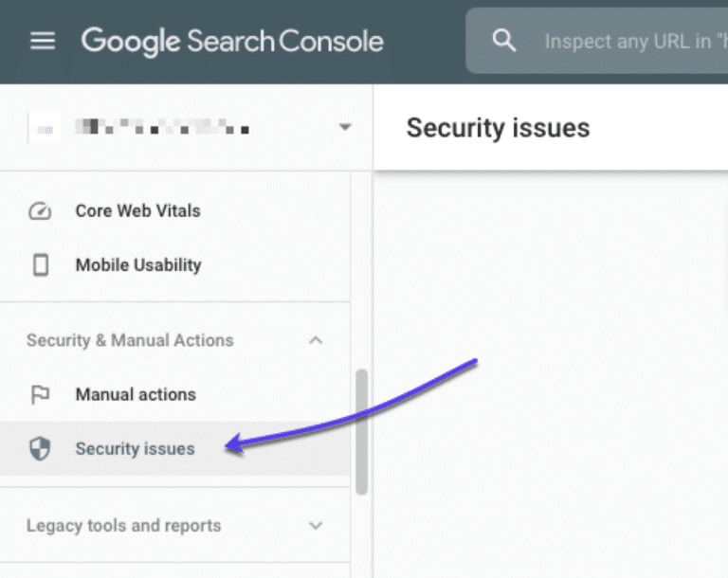This screenshot has height=578, width=728.
Task: Click the sidebar vertical scrollbar
Action: coord(361,432)
